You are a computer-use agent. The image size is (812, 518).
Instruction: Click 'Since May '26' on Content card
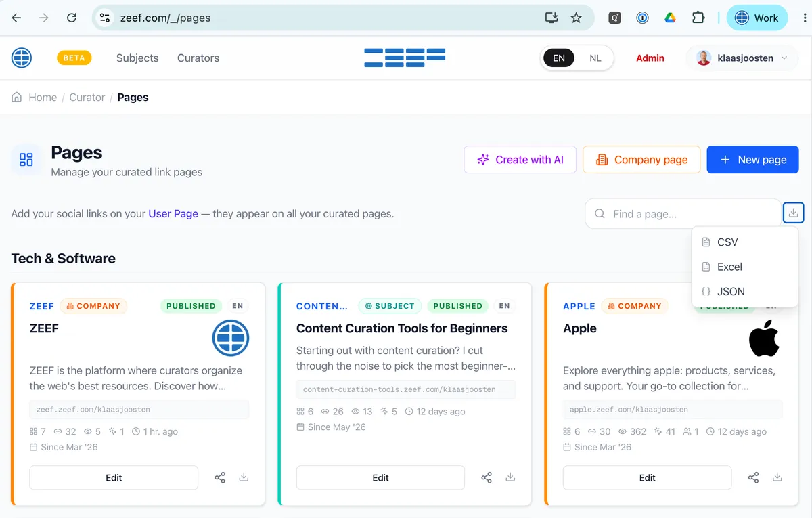331,427
